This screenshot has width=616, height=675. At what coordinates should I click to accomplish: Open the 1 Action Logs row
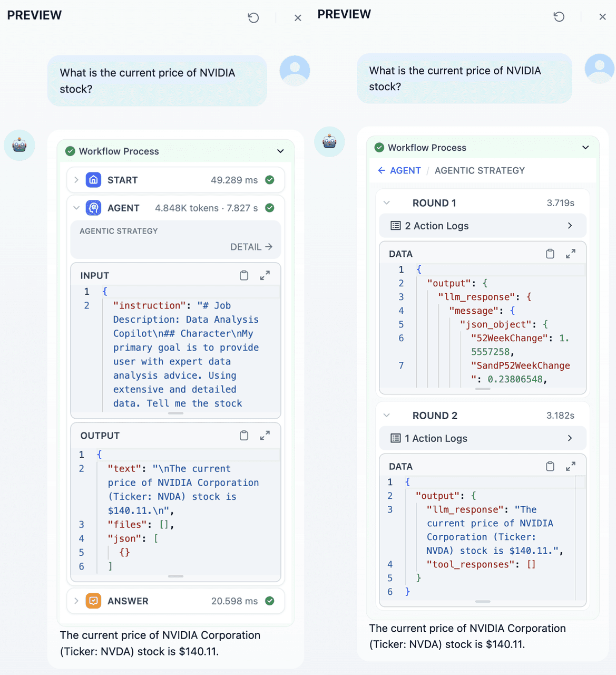(x=482, y=438)
